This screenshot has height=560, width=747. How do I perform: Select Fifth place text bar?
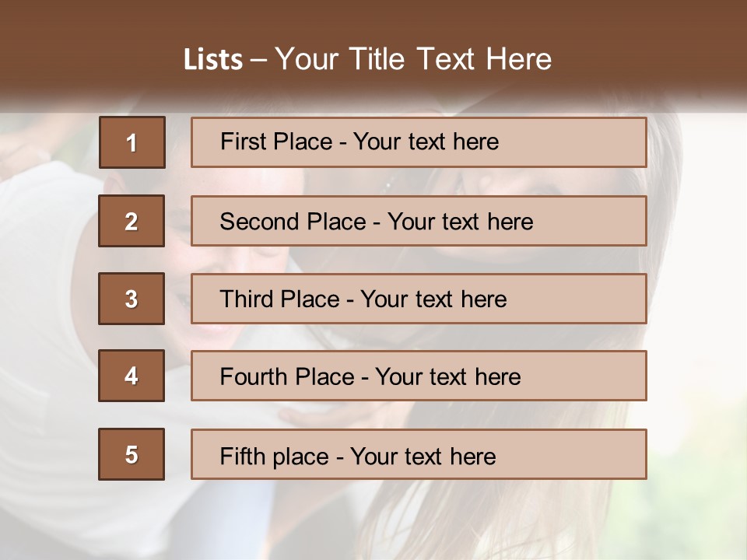click(x=419, y=453)
